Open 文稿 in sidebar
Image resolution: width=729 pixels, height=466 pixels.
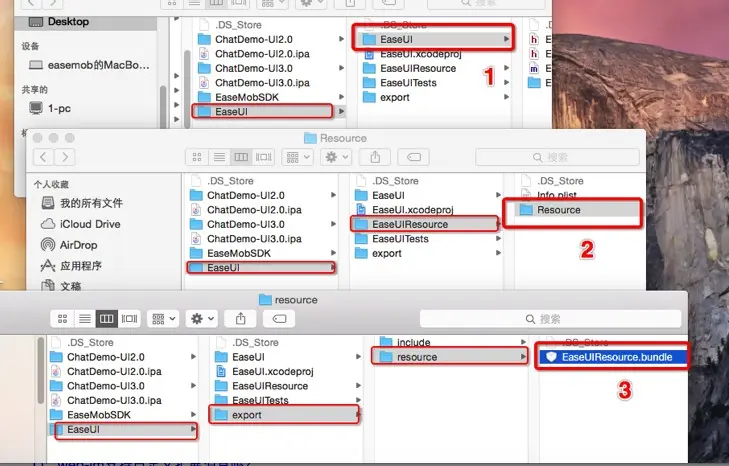pos(61,286)
